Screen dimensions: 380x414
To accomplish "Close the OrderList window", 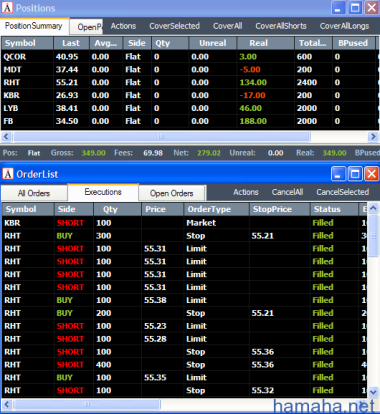I will pos(371,174).
